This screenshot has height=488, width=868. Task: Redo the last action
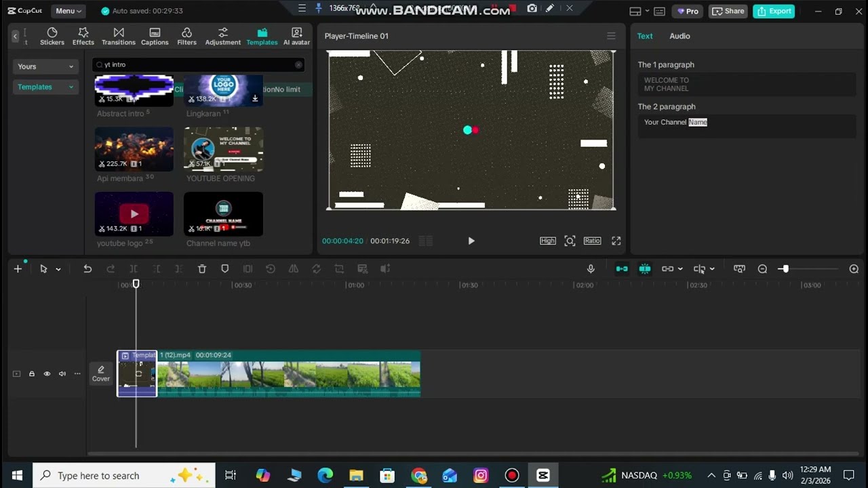pyautogui.click(x=111, y=269)
